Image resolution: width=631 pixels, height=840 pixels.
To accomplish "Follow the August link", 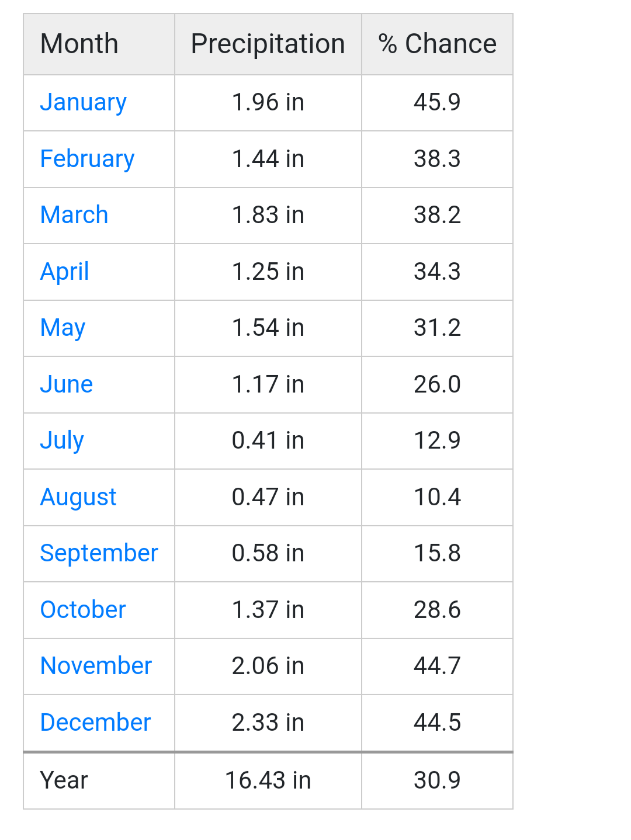I will pyautogui.click(x=78, y=498).
